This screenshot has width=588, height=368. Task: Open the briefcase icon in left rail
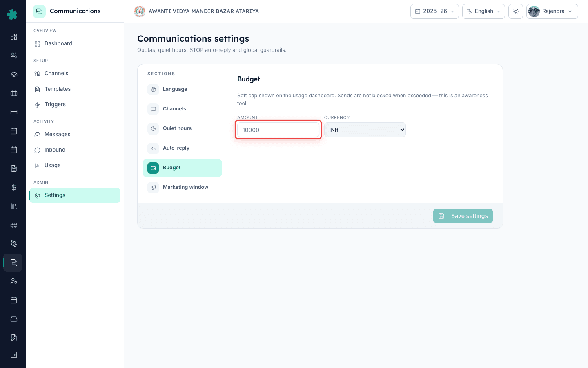click(x=14, y=93)
